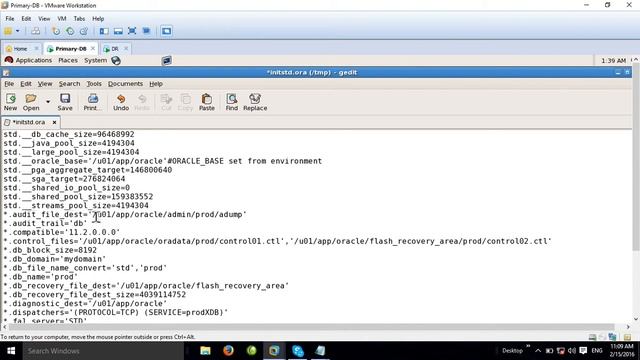
Task: Click the line *.db_name='prod'
Action: (40, 277)
